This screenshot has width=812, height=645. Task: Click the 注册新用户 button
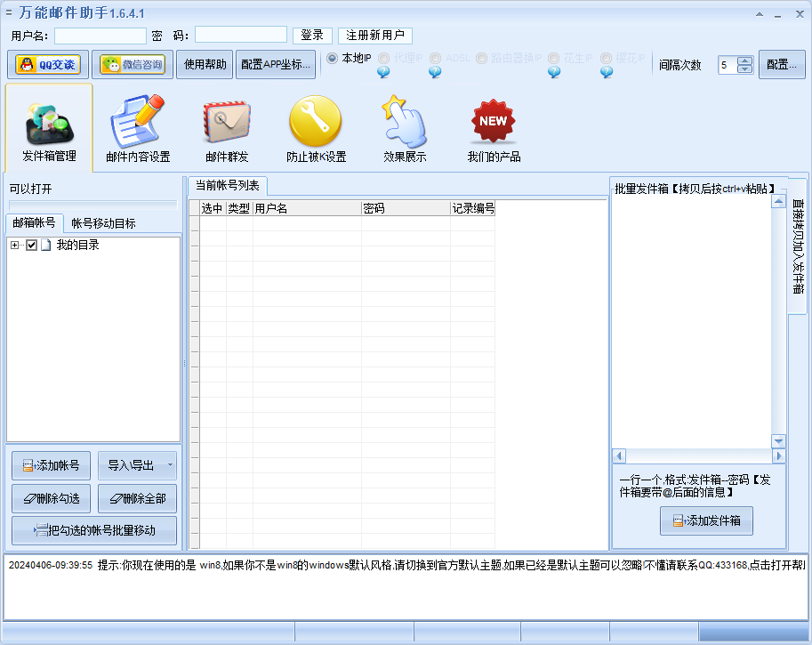[374, 36]
